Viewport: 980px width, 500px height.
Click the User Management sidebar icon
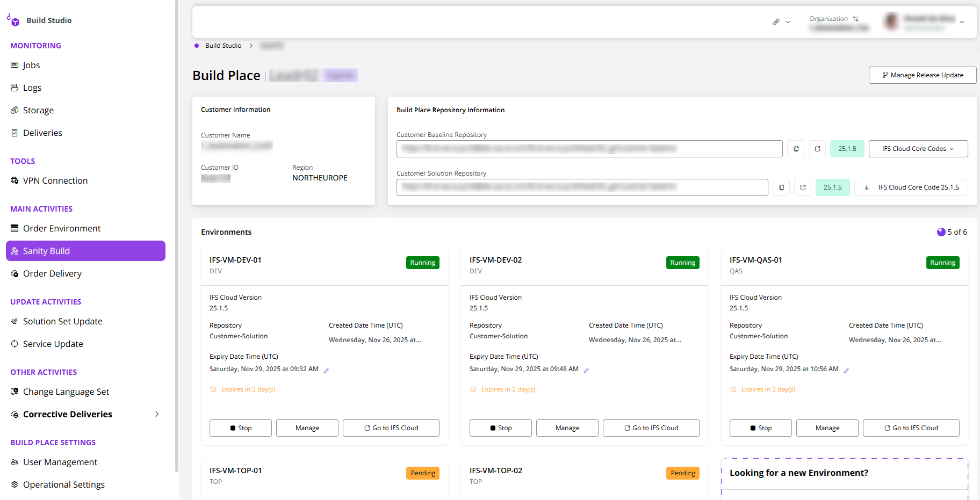click(15, 462)
